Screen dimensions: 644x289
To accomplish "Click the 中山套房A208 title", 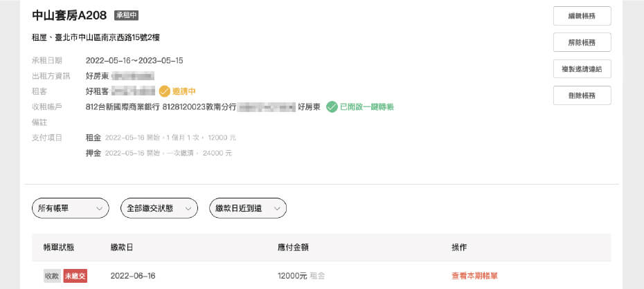I will (69, 16).
